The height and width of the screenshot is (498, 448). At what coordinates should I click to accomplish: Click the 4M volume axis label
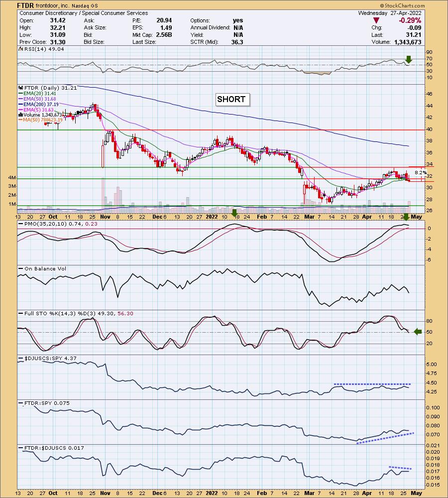click(x=12, y=178)
